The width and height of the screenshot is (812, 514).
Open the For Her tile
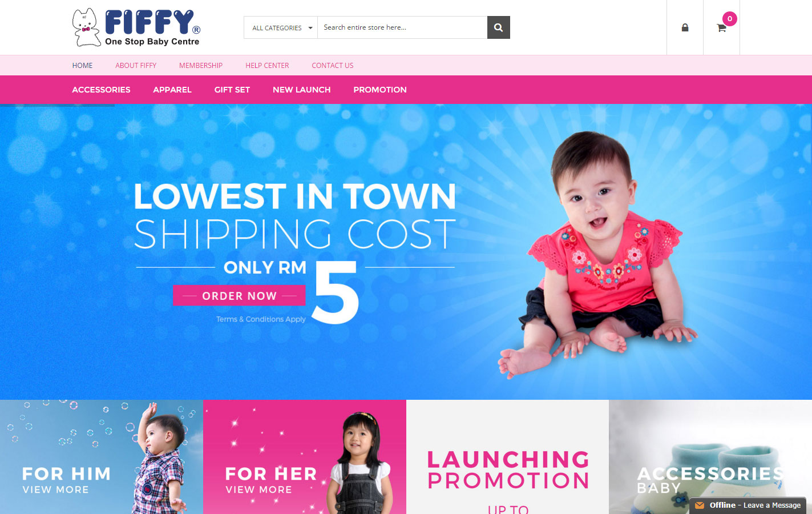coord(304,457)
